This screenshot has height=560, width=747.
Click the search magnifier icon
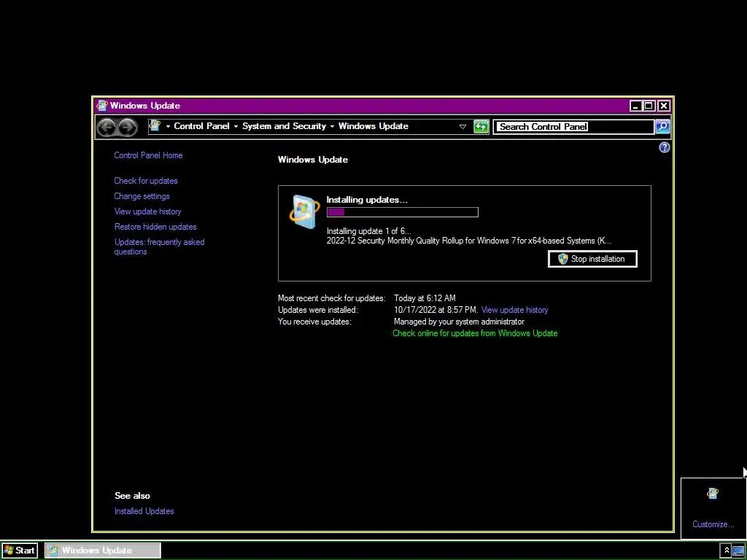[662, 127]
